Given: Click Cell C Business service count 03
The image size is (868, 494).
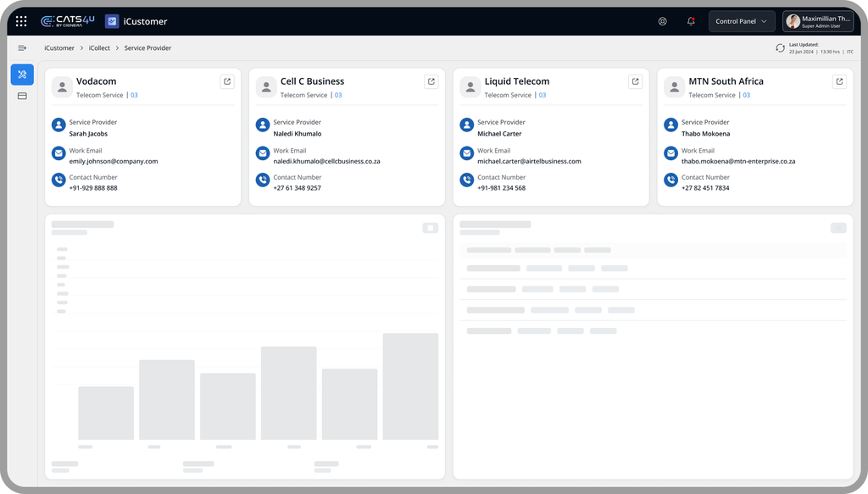Looking at the screenshot, I should (x=338, y=95).
